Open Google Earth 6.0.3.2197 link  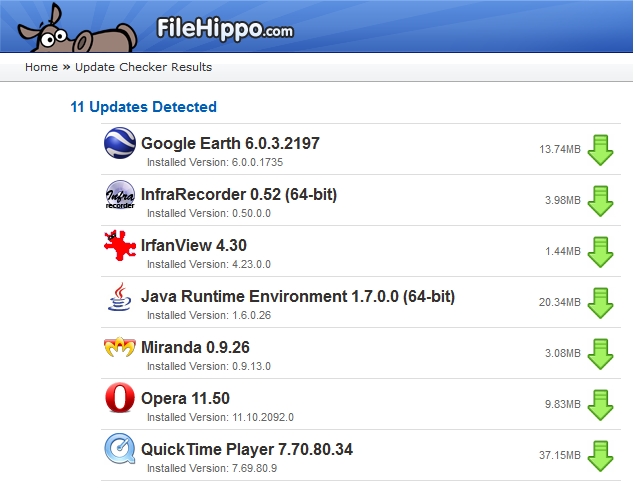pyautogui.click(x=230, y=143)
